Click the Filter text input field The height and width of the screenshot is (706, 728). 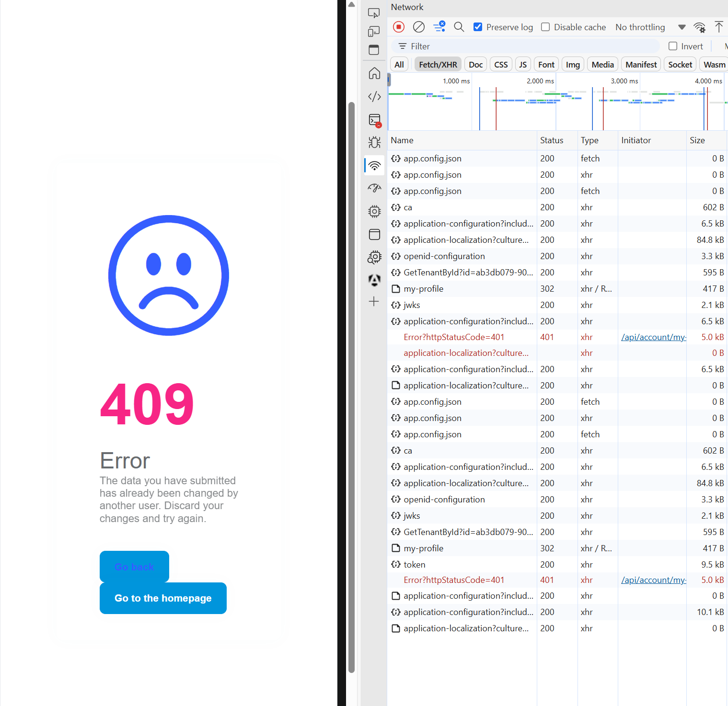coord(527,46)
